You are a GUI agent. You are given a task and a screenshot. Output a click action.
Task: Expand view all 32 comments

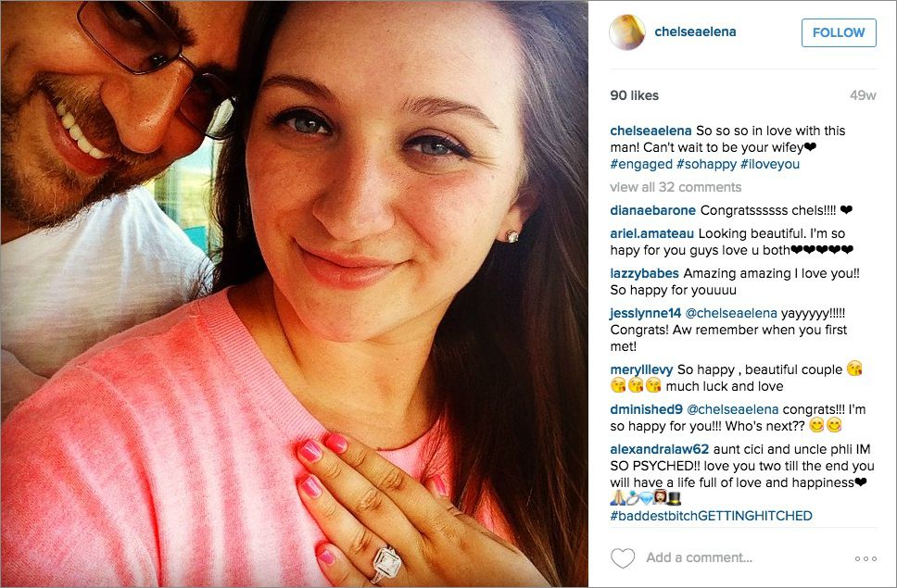[x=676, y=187]
